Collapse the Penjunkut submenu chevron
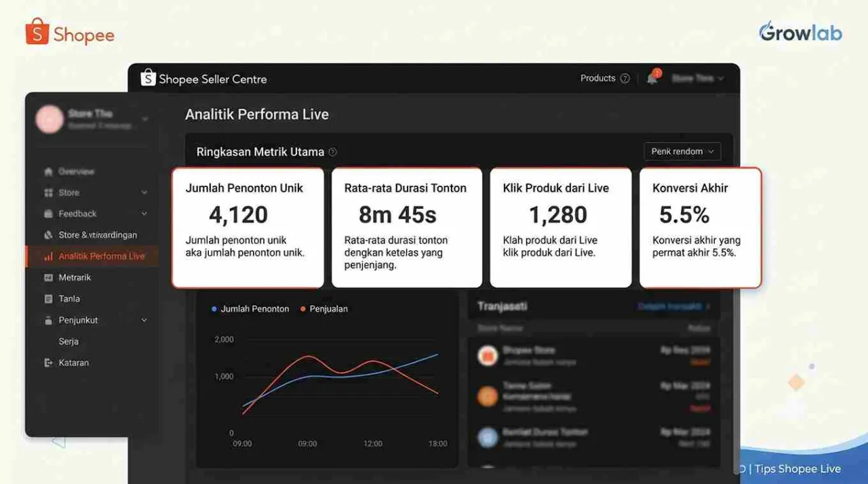 pyautogui.click(x=144, y=320)
